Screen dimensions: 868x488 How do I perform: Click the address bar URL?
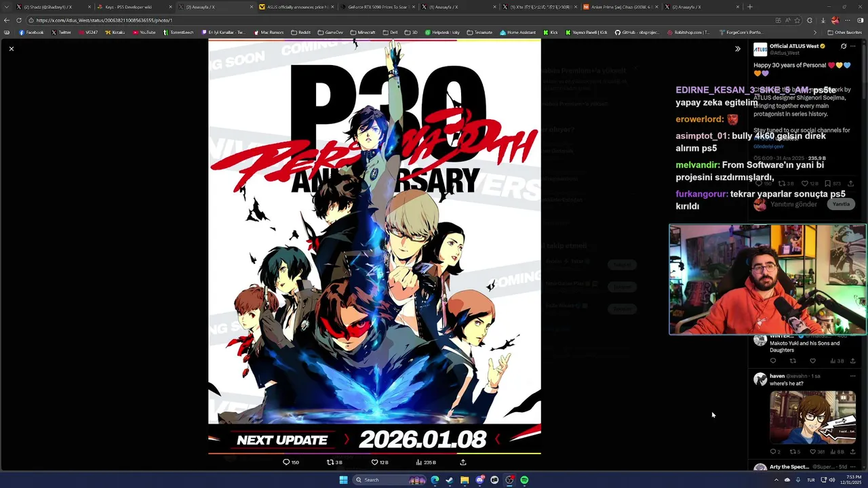tap(104, 20)
